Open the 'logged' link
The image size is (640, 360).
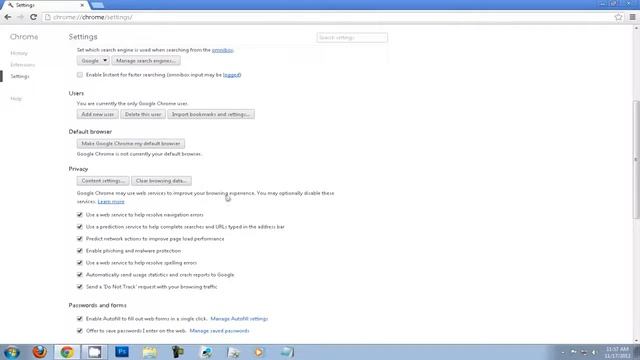232,75
